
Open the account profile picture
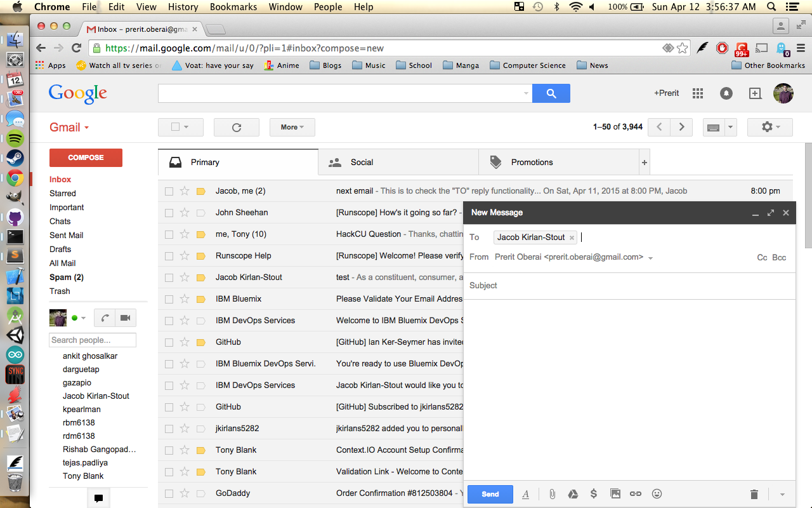783,93
